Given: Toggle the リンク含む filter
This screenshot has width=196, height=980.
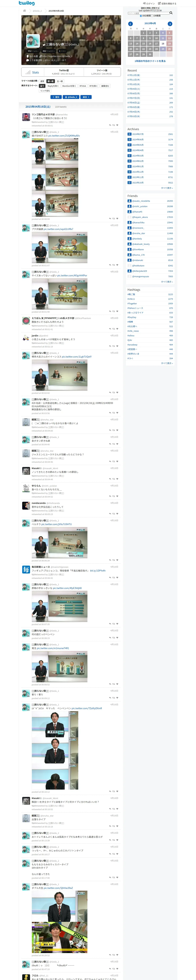Looking at the screenshot, I should (45, 90).
